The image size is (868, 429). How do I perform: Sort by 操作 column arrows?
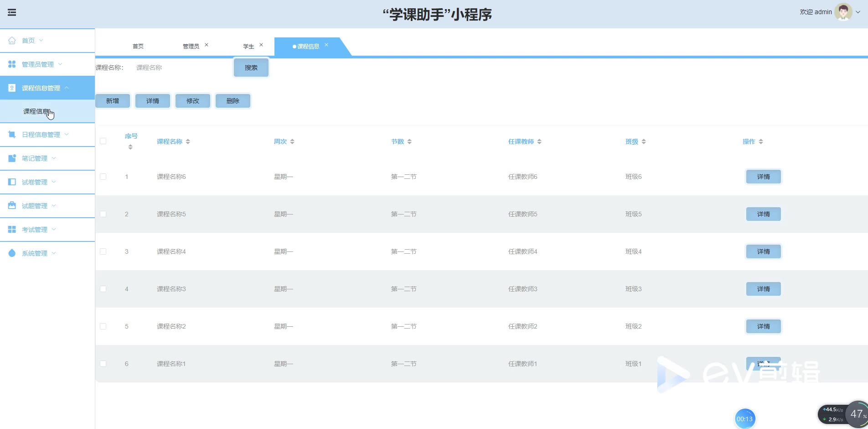761,141
